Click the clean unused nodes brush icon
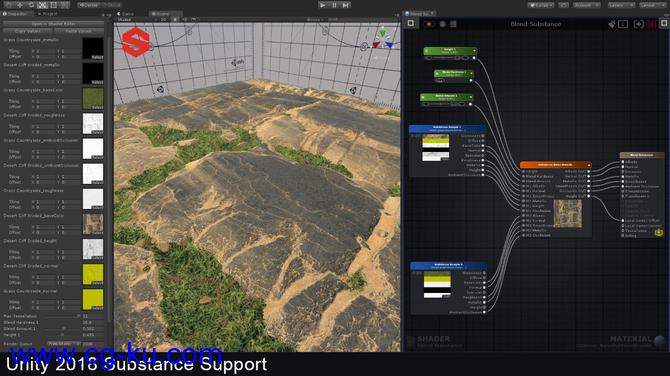 click(x=612, y=24)
